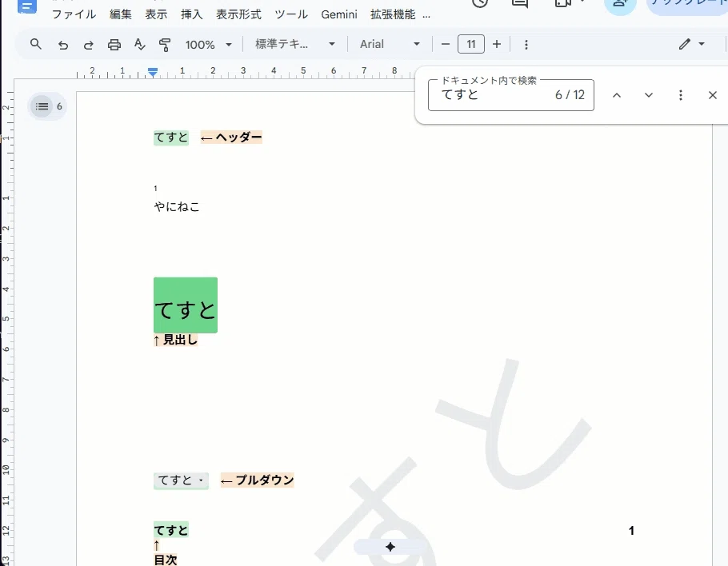
Task: Open find panel more options
Action: click(x=681, y=95)
